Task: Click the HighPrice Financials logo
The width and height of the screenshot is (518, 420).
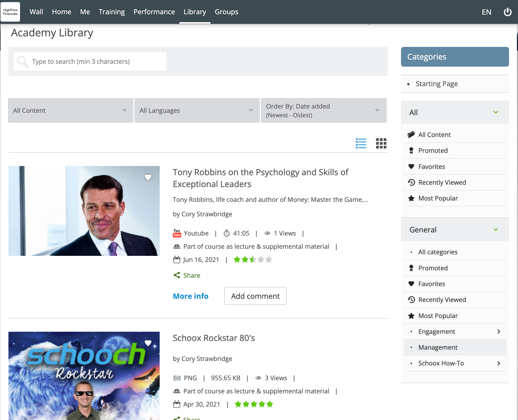Action: tap(10, 12)
